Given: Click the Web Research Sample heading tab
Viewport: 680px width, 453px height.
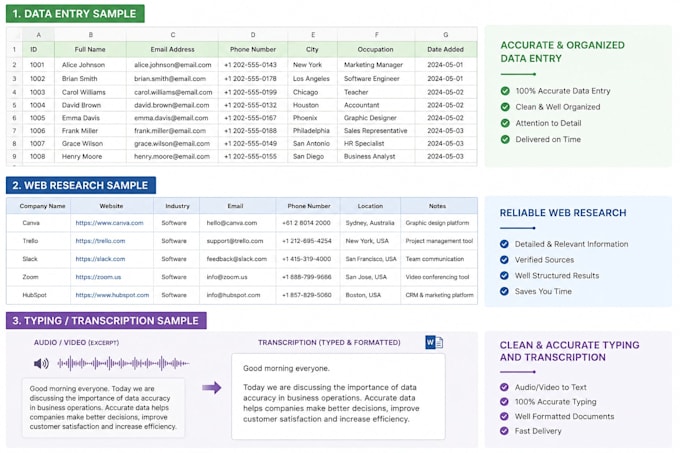Looking at the screenshot, I should 81,186.
